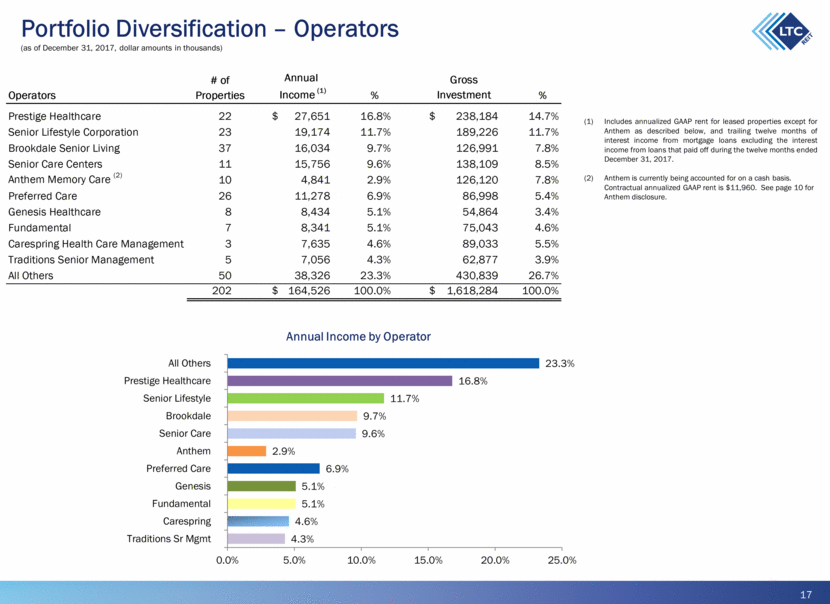This screenshot has height=604, width=830.
Task: Select "Carespring Health Care Management" operator name
Action: [96, 244]
